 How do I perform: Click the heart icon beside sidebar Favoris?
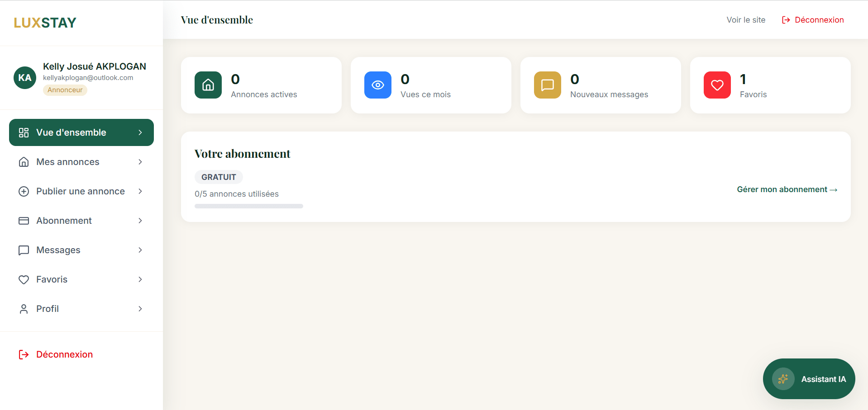point(24,279)
